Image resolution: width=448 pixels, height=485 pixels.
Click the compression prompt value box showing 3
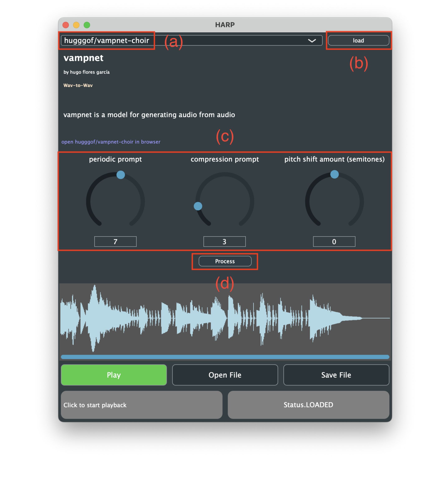[x=225, y=241]
